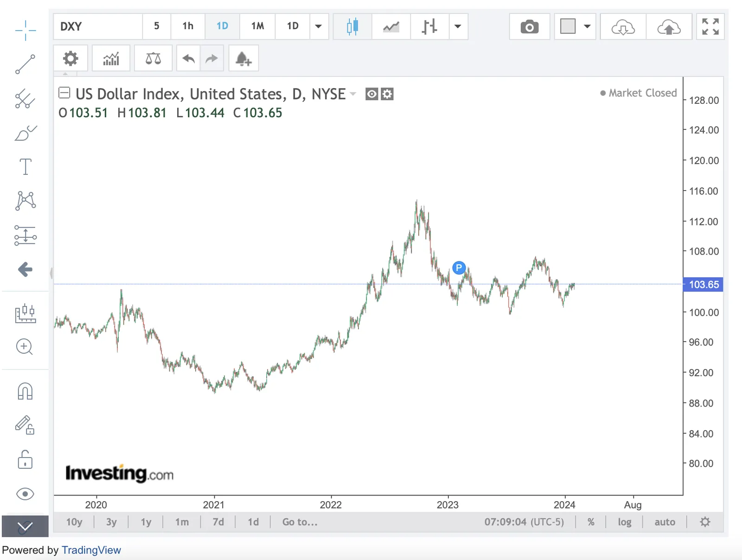Switch to bars chart style
Screen dimensions: 742x560
click(x=429, y=26)
